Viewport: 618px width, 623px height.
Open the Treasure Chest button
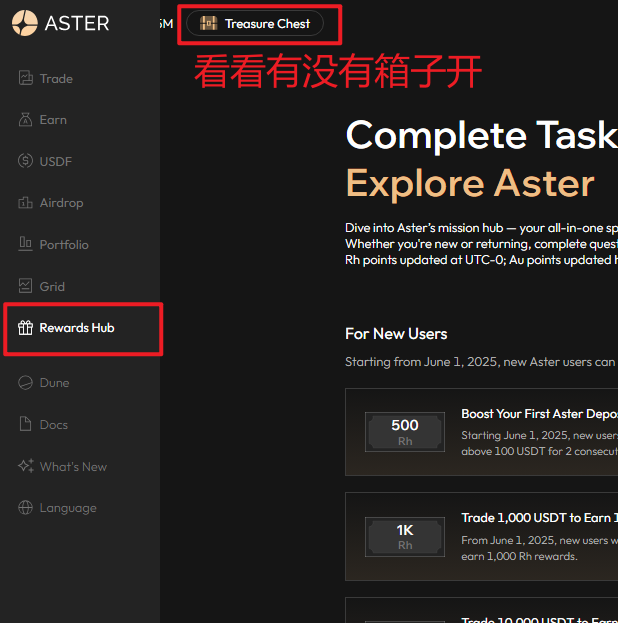(x=255, y=23)
